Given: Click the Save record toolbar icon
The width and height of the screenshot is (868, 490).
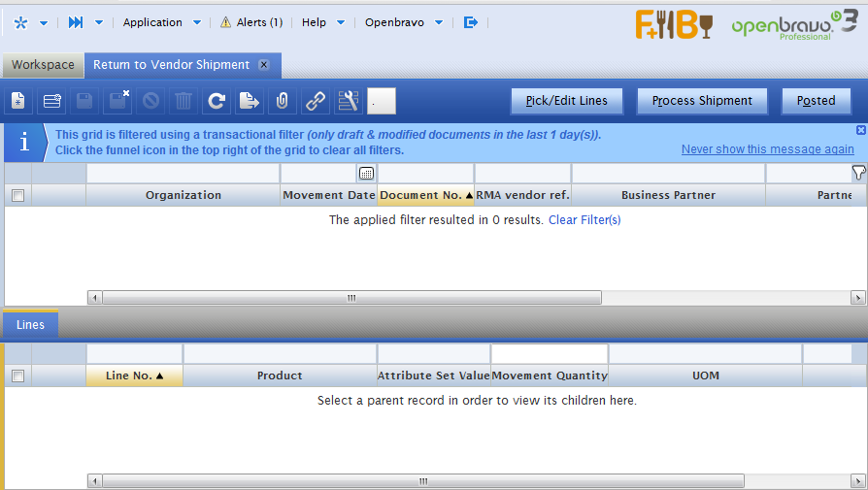Looking at the screenshot, I should point(84,101).
